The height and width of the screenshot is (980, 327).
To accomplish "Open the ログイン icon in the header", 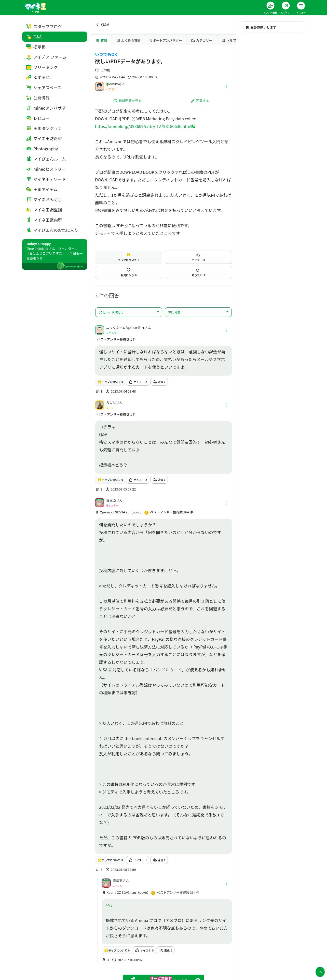I will coord(285,6).
